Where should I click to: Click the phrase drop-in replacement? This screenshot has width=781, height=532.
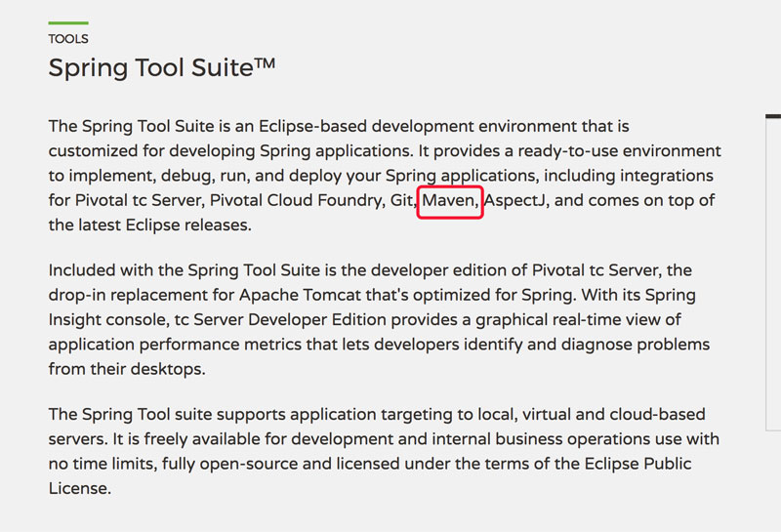(x=134, y=295)
